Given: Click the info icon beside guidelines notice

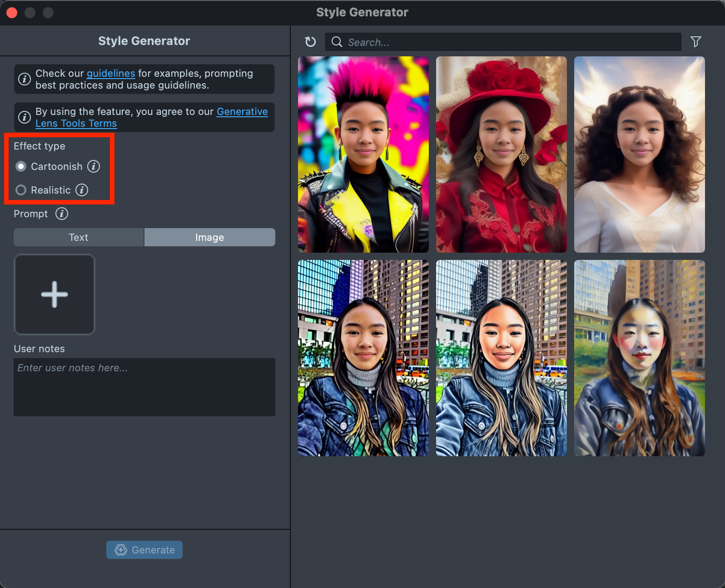Looking at the screenshot, I should pyautogui.click(x=25, y=79).
